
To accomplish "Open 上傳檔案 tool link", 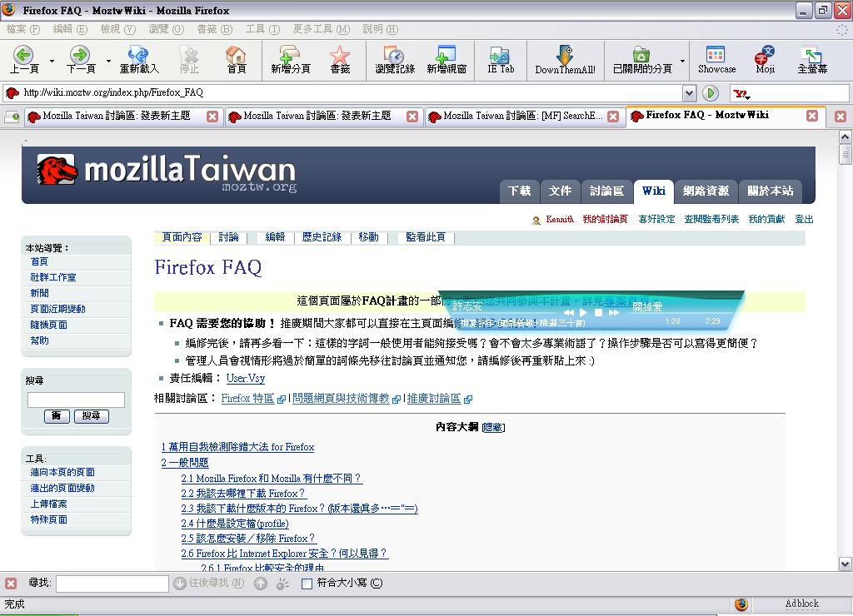I will pos(48,504).
